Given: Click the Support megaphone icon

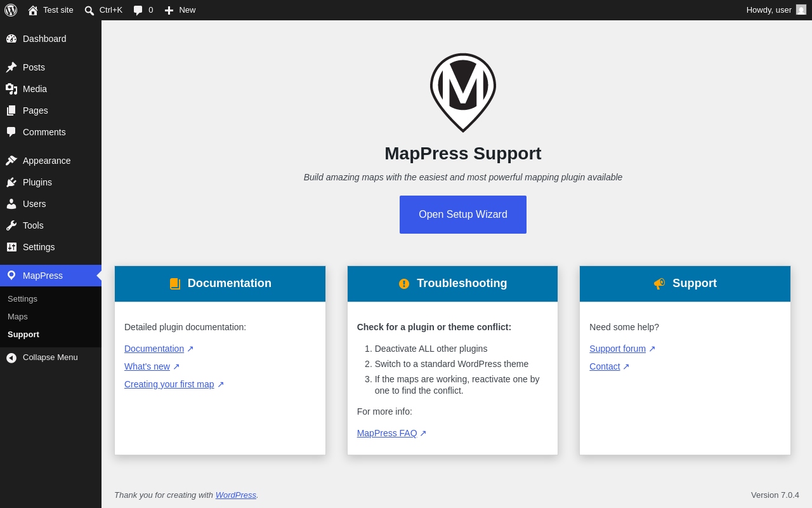Looking at the screenshot, I should click(660, 284).
